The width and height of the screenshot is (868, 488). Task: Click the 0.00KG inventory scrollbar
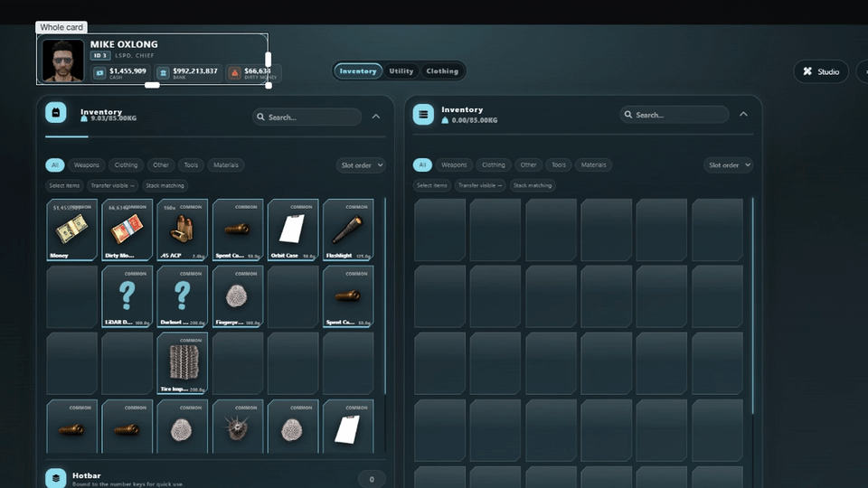[752, 305]
